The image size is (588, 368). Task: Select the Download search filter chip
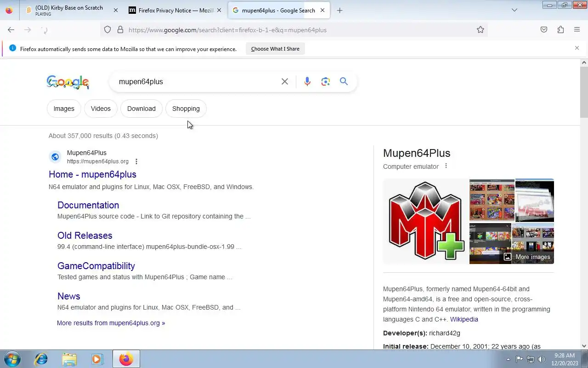141,109
